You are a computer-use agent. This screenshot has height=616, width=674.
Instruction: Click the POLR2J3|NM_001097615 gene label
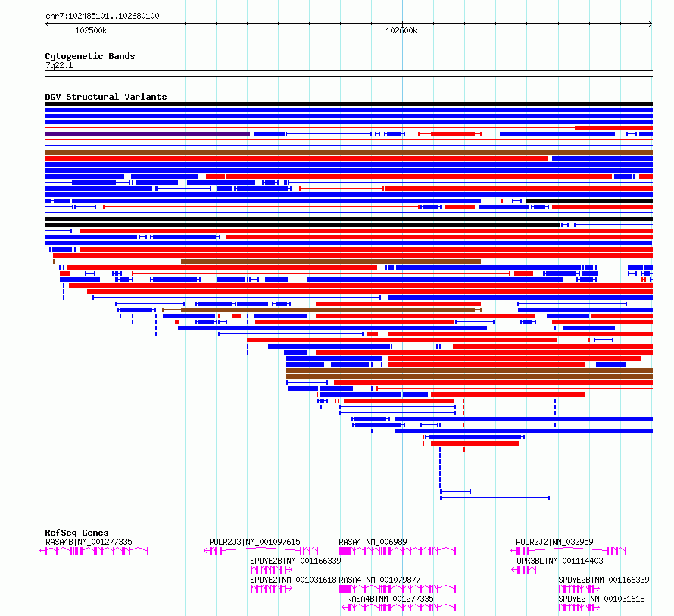[x=254, y=542]
